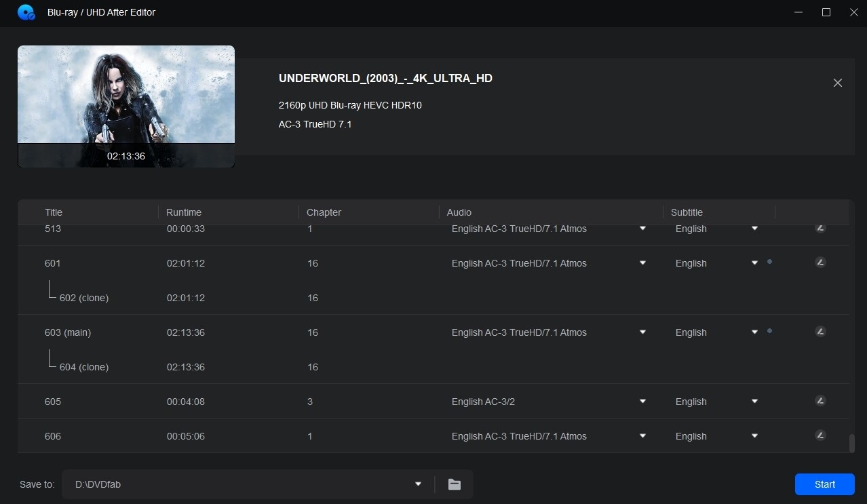867x504 pixels.
Task: Click runtime 00:00:33 of title 513
Action: pyautogui.click(x=186, y=229)
